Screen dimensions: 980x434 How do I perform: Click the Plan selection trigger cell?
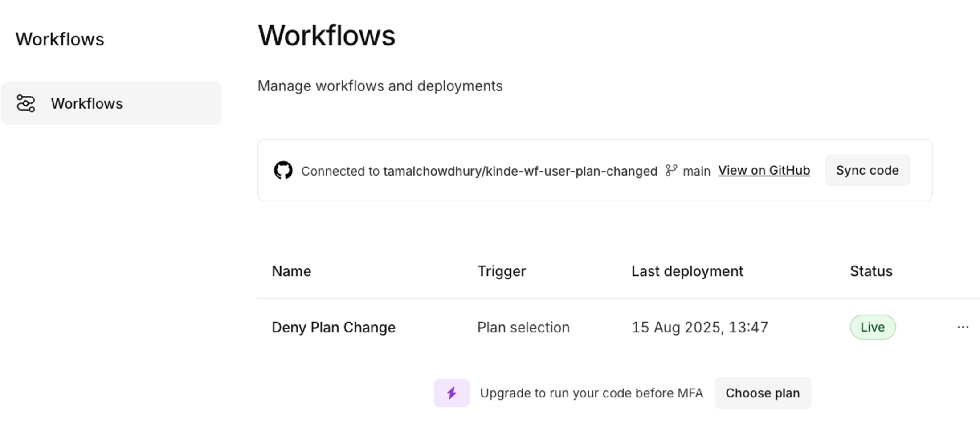[x=523, y=327]
